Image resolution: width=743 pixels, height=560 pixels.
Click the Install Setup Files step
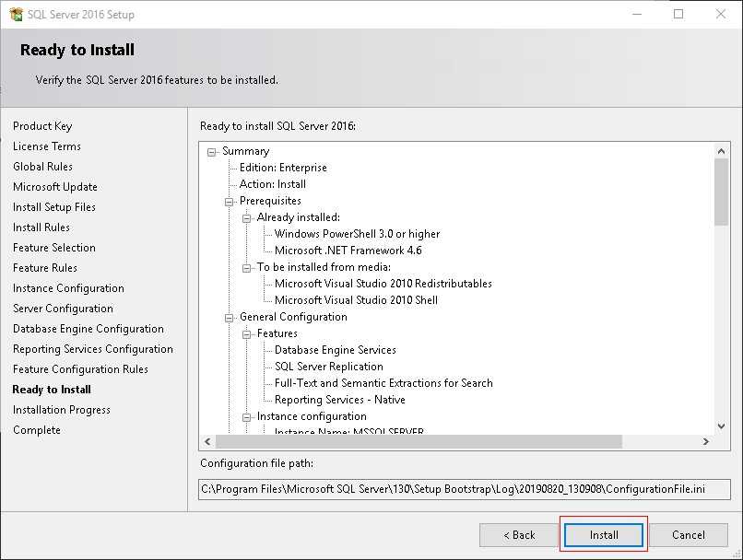[54, 207]
